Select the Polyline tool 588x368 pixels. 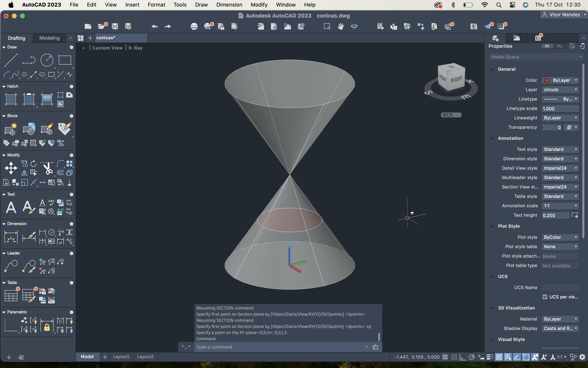click(x=29, y=60)
